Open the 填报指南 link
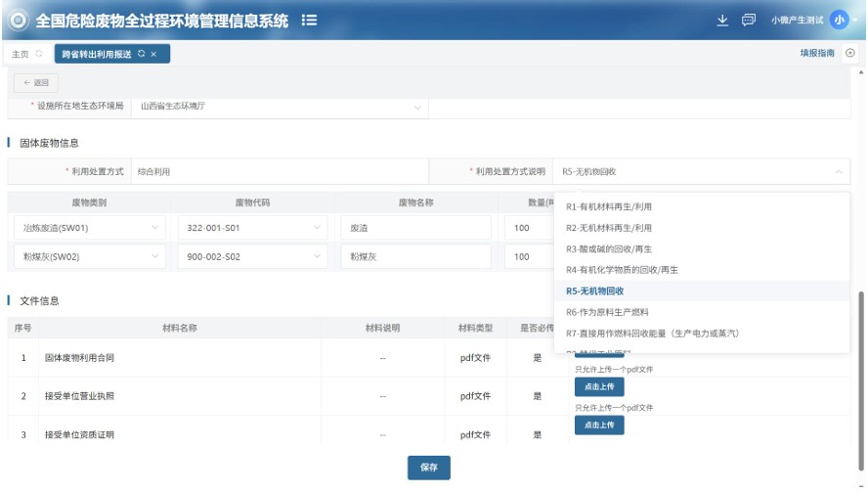 coord(817,53)
